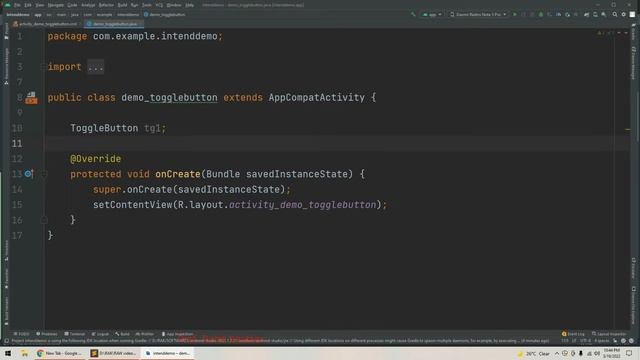640x360 pixels.
Task: Open the Help menu
Action: tap(189, 5)
